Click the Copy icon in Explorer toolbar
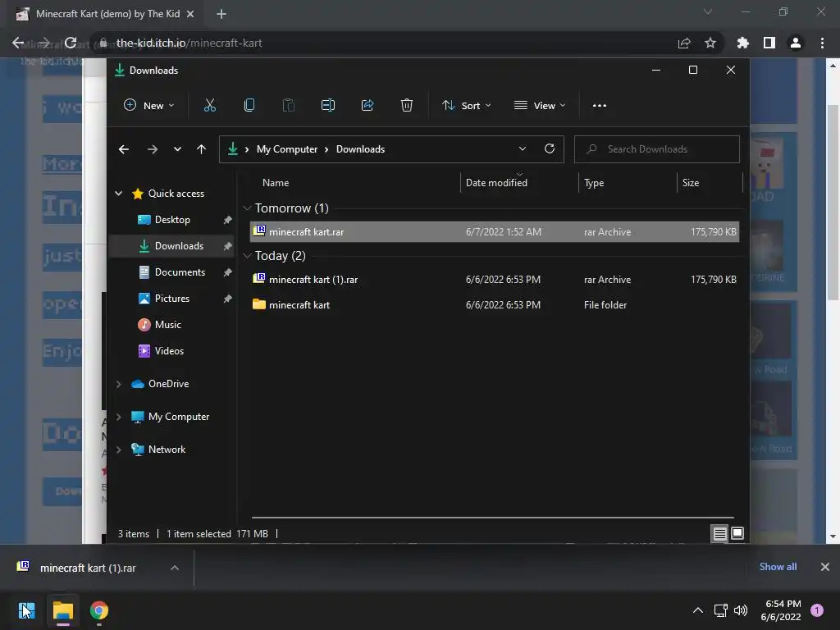 point(249,106)
